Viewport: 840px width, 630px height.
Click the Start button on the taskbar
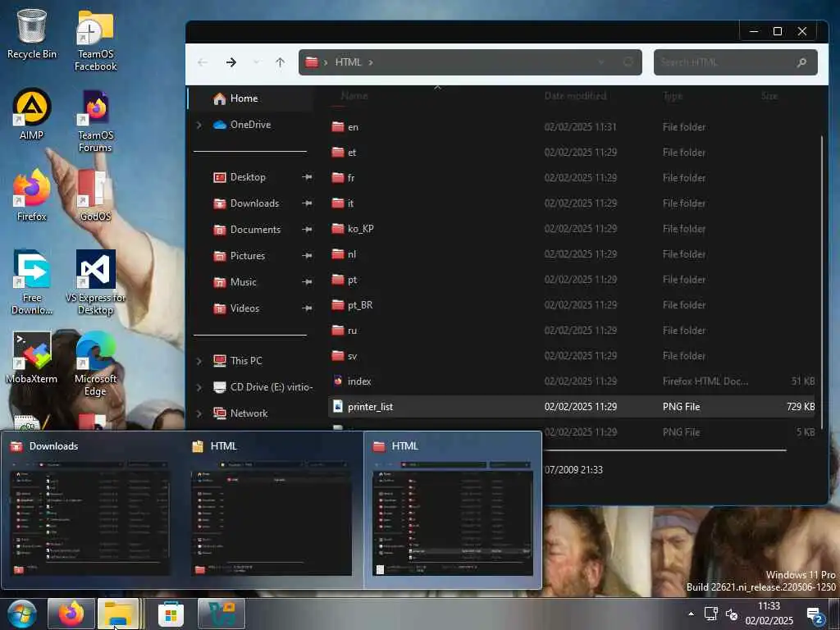(x=21, y=614)
